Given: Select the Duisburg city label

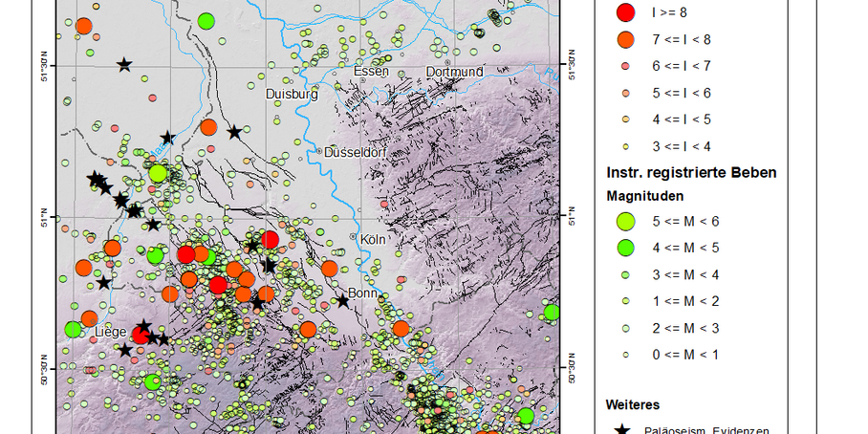Looking at the screenshot, I should (291, 95).
